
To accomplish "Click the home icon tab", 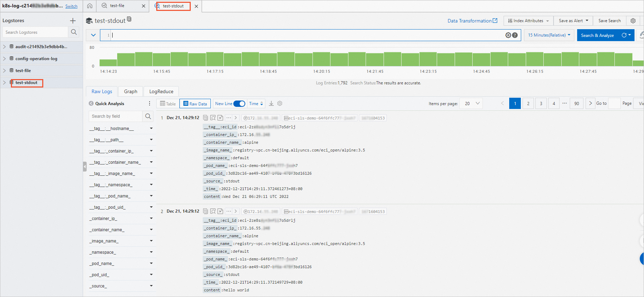I will 90,6.
